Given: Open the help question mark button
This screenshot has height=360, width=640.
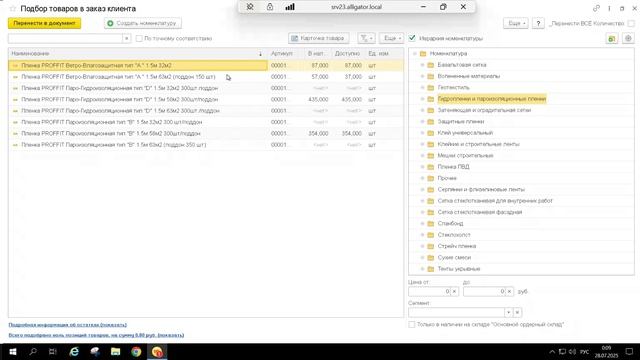Looking at the screenshot, I should [x=538, y=23].
